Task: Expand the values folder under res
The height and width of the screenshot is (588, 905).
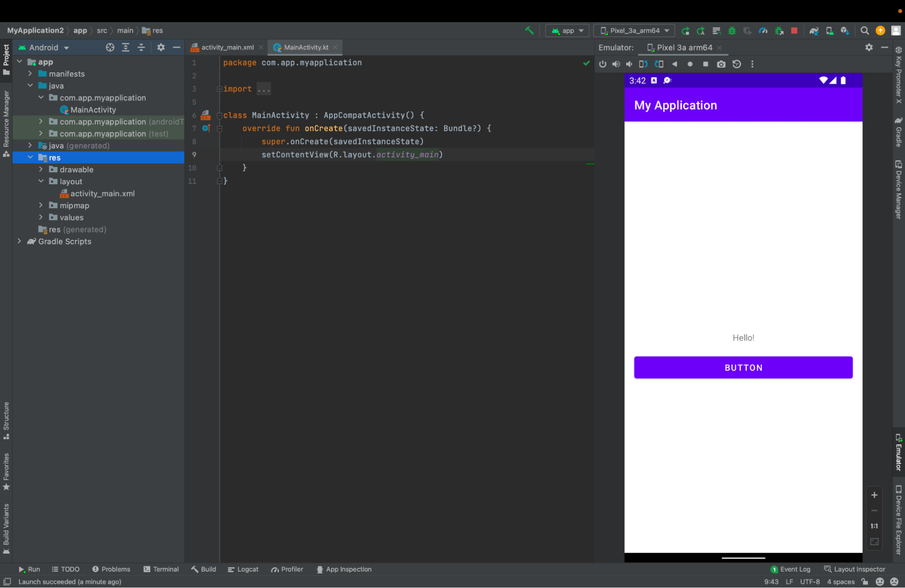Action: coord(41,217)
